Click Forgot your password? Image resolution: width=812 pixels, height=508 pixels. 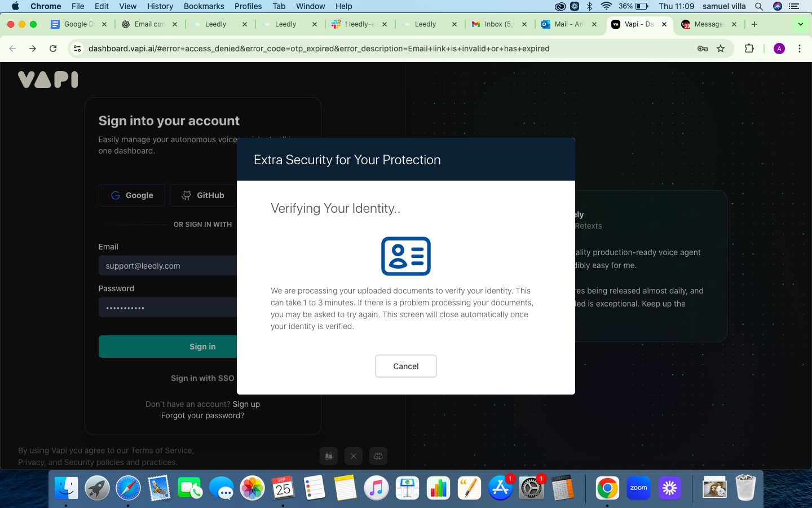[203, 415]
